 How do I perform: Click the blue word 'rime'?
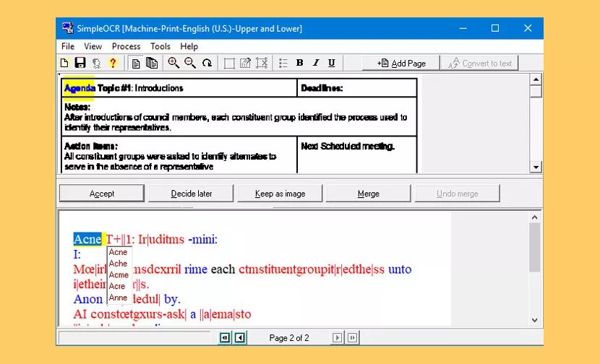point(195,269)
